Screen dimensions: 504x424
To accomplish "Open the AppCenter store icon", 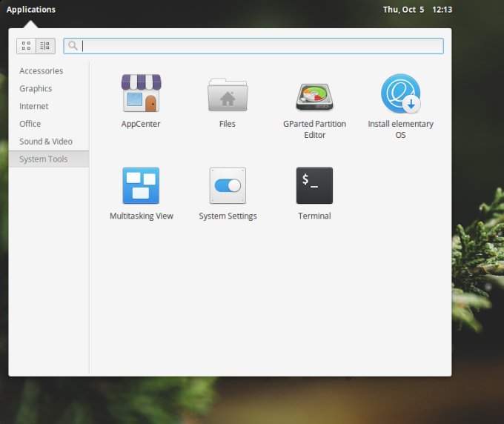I will [x=141, y=93].
